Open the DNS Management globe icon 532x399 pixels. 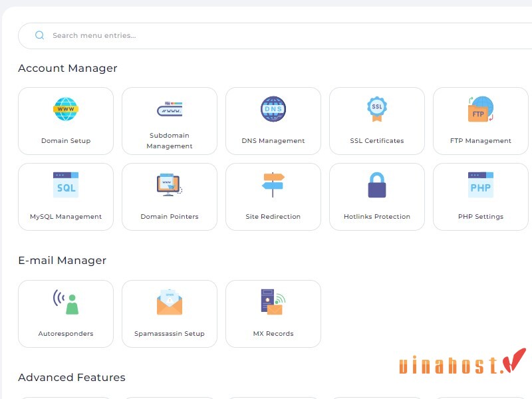click(273, 109)
